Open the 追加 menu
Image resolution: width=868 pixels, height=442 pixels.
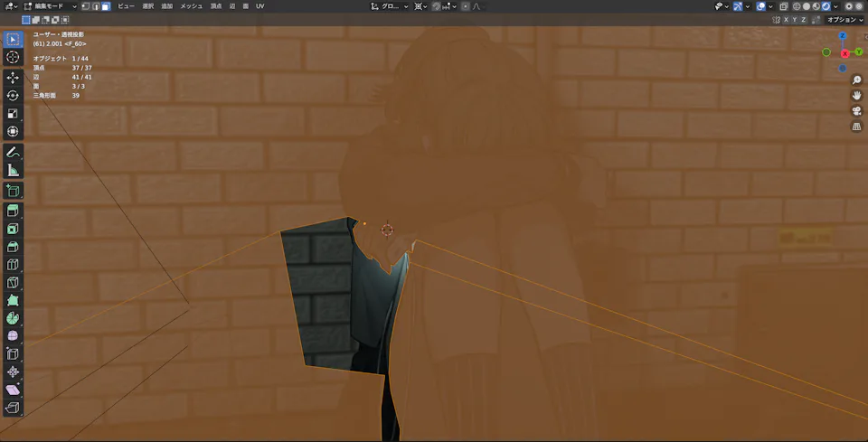point(166,6)
